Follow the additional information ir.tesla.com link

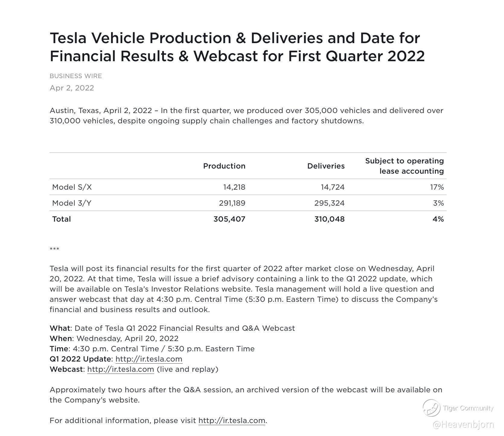pyautogui.click(x=232, y=420)
